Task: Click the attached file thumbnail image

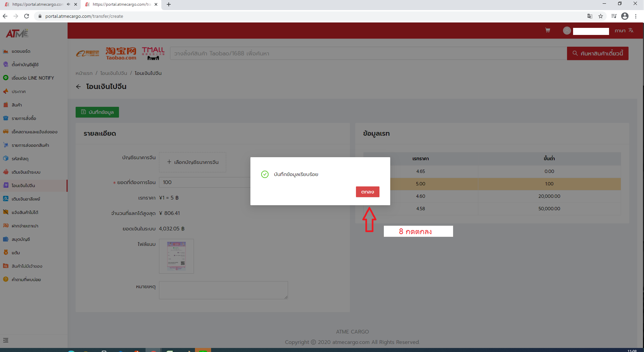Action: (x=176, y=256)
